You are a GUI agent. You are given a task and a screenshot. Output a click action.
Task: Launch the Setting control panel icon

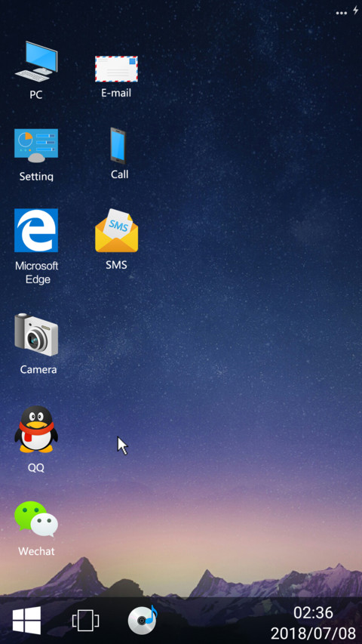[36, 146]
